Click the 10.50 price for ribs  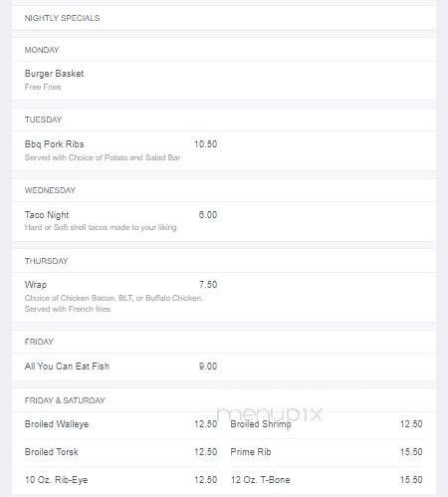point(205,144)
